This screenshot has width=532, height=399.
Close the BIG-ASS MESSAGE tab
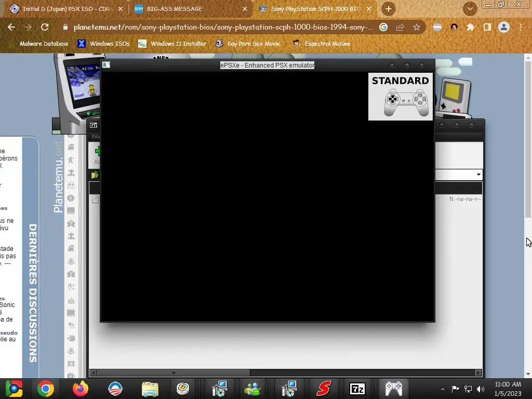coord(245,9)
